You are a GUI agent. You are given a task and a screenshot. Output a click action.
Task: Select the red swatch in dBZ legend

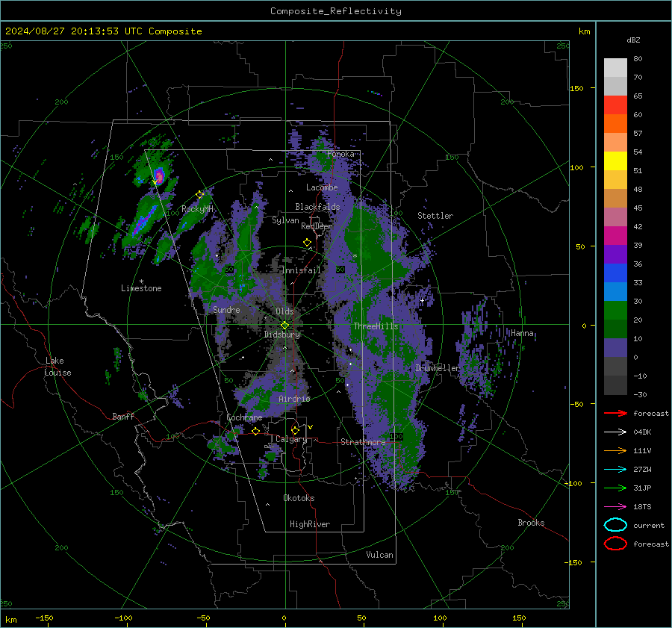click(615, 105)
